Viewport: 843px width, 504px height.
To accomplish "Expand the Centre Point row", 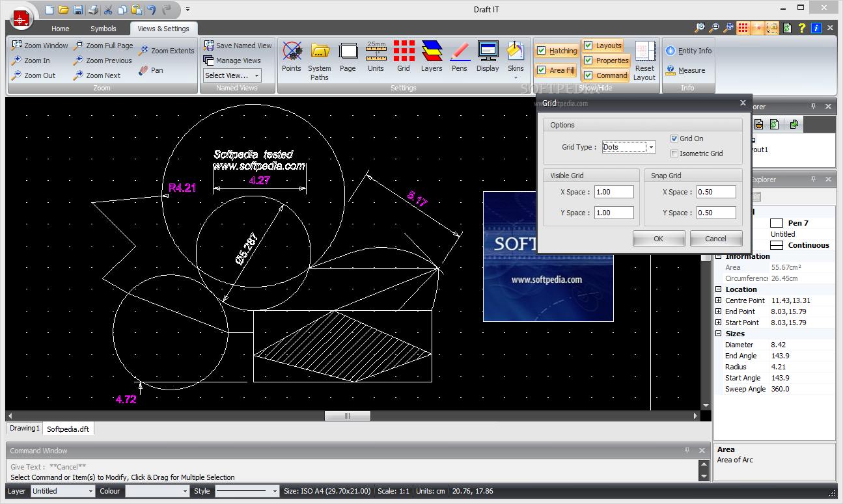I will pos(719,300).
